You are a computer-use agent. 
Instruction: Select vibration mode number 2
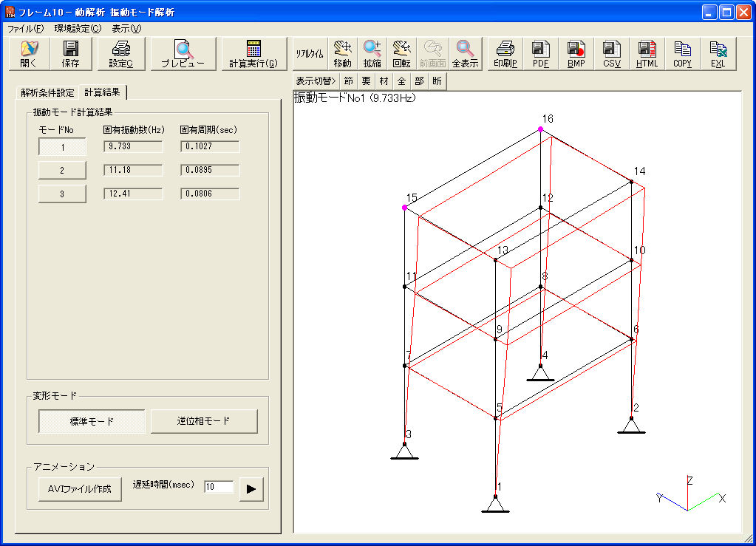coord(63,171)
